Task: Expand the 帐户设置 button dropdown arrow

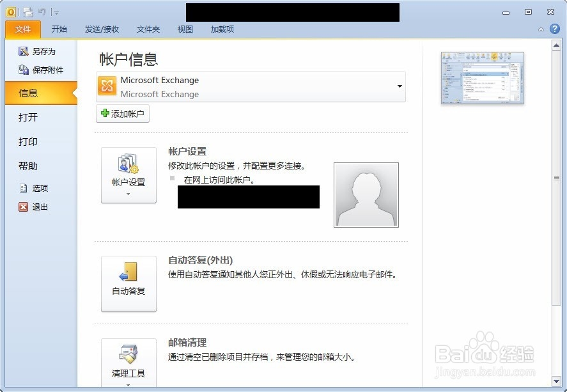Action: pos(128,194)
